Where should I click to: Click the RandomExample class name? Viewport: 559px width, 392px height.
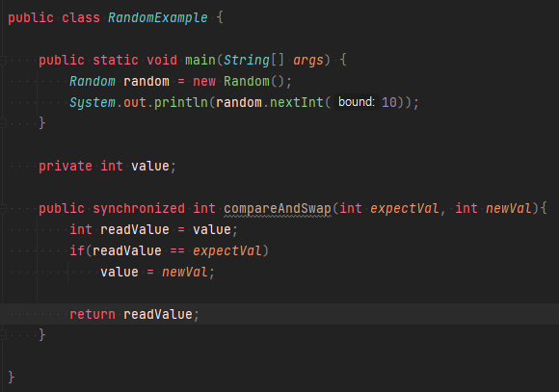tap(157, 17)
